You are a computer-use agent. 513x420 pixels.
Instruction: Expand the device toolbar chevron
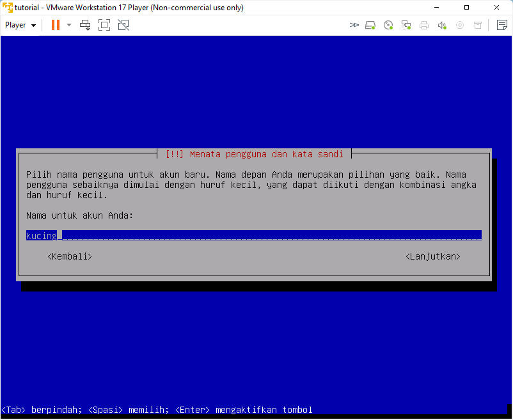coord(354,25)
